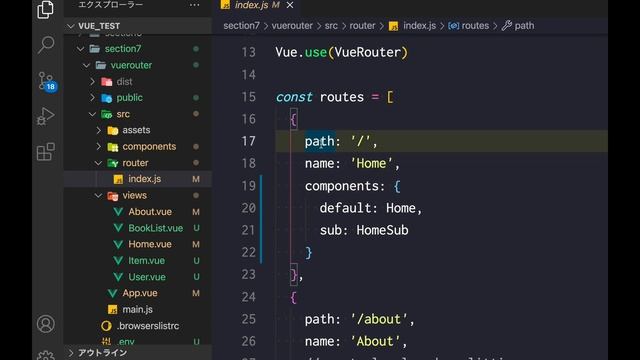Click 'Vue.use(VueRouter)' code on line 13
This screenshot has width=640, height=360.
point(341,52)
